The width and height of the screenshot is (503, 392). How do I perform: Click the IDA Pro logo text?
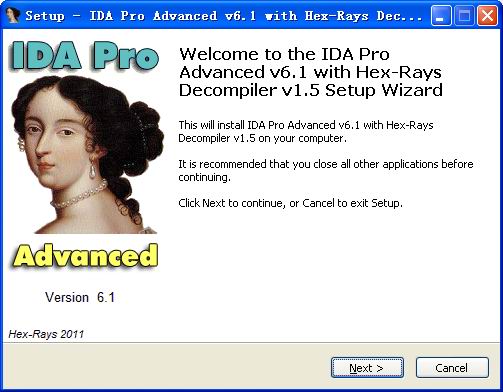[85, 55]
